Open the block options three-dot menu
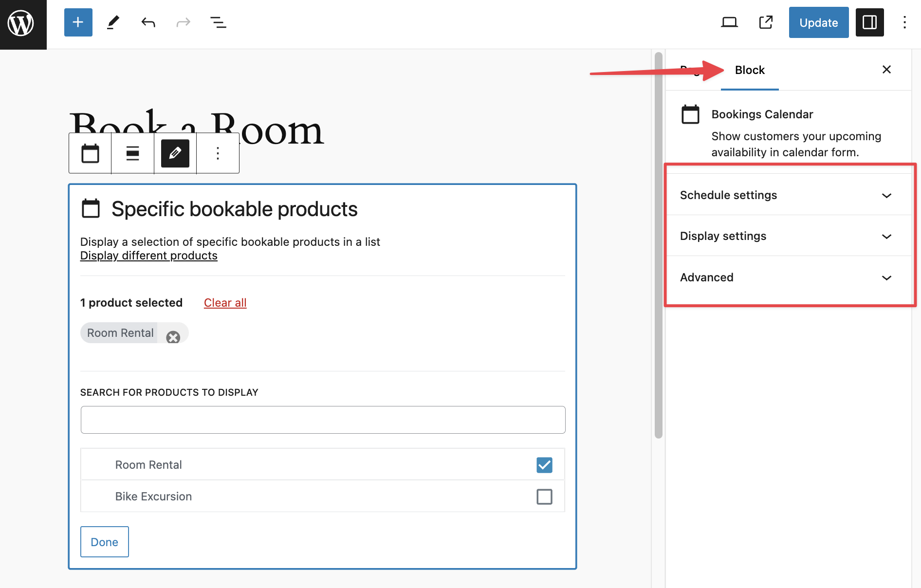 click(217, 153)
